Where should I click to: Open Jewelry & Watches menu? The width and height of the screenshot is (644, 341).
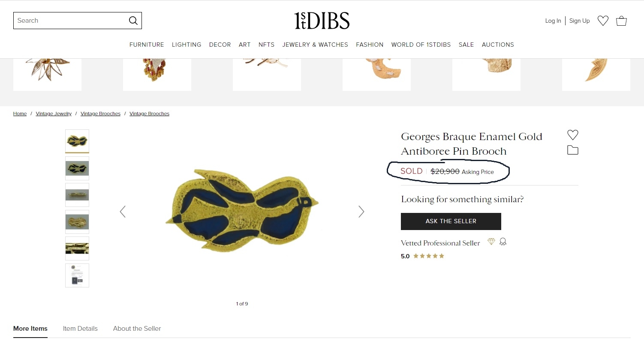pyautogui.click(x=315, y=45)
